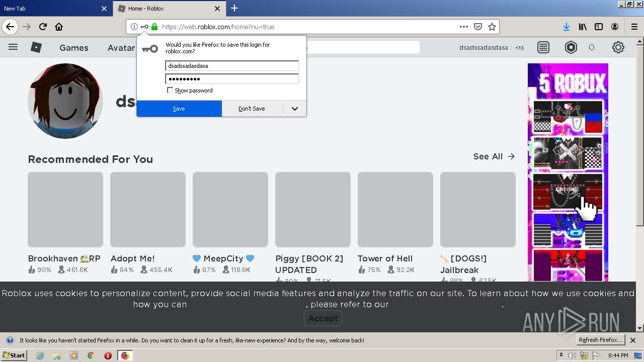Open the Firefox home page icon
Viewport: 644px width, 362px height.
click(59, 27)
